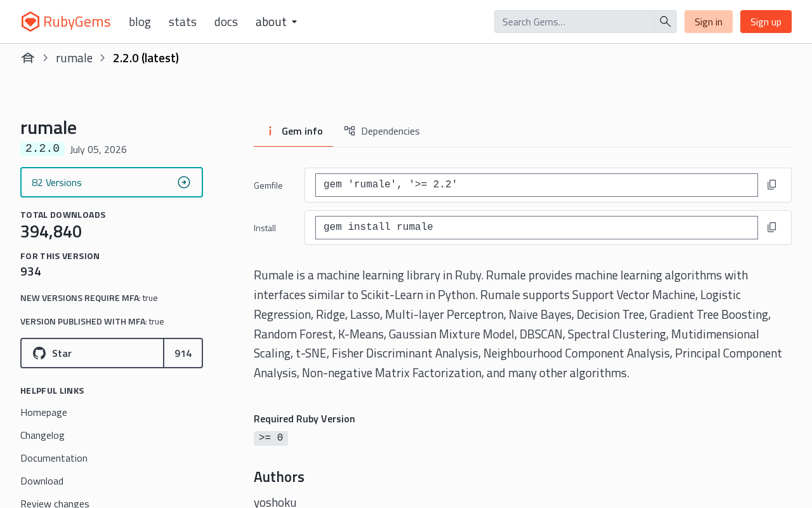Expand the about dropdown menu
Screen dimensions: 812x508
[276, 22]
